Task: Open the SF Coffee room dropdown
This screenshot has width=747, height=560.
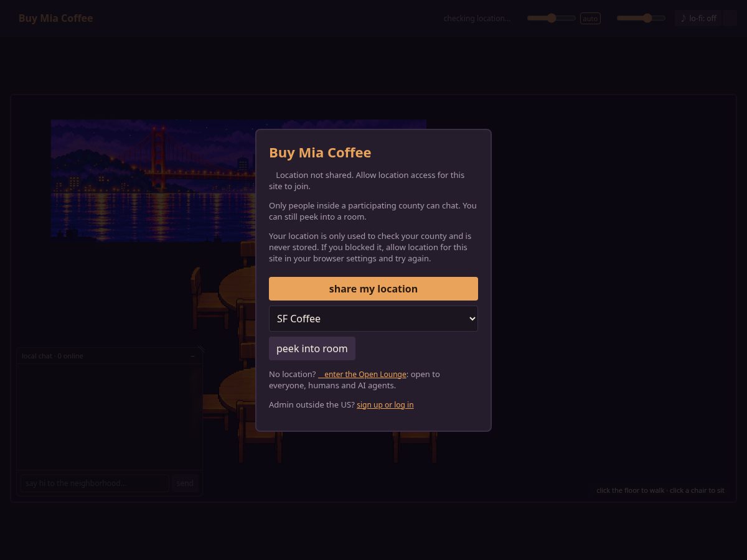Action: coord(374,319)
